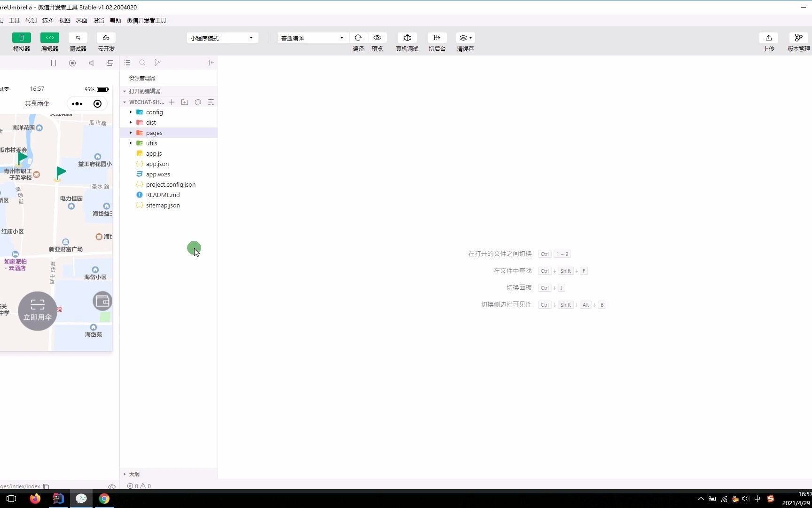This screenshot has width=812, height=508.
Task: Open the 界面 menu
Action: pyautogui.click(x=82, y=21)
